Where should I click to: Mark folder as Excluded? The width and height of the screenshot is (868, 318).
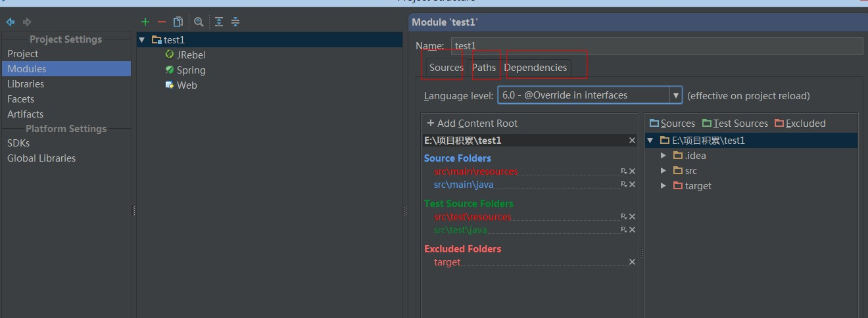(800, 124)
